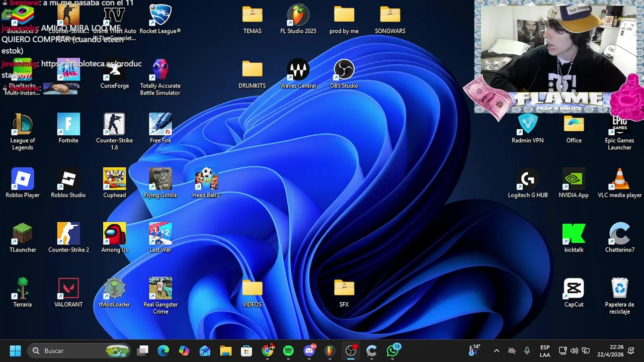
Task: Launch Head Ball 2 shortcut
Action: coord(206,184)
